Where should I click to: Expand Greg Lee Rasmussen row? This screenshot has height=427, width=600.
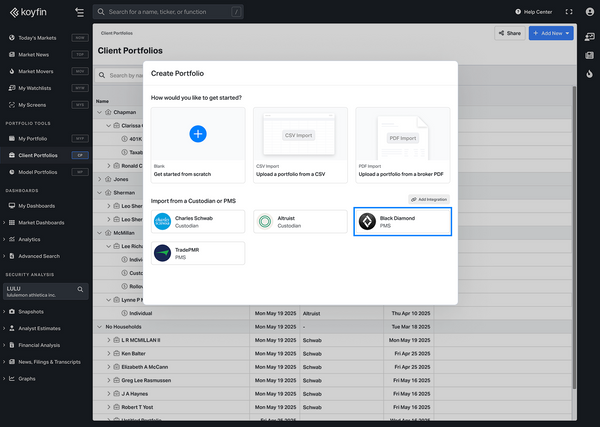[109, 380]
